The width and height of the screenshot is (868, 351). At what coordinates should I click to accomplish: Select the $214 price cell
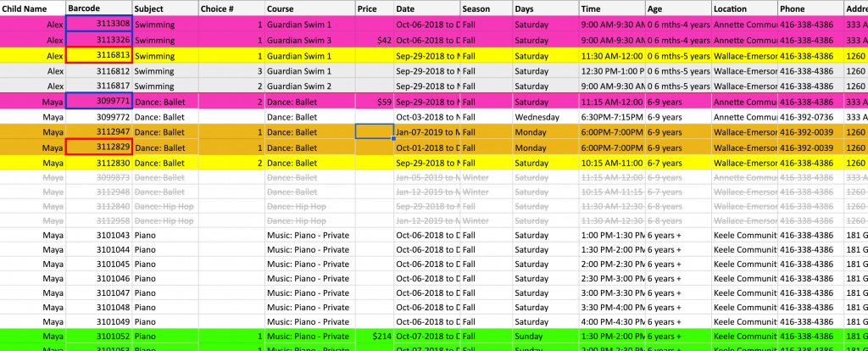(374, 337)
